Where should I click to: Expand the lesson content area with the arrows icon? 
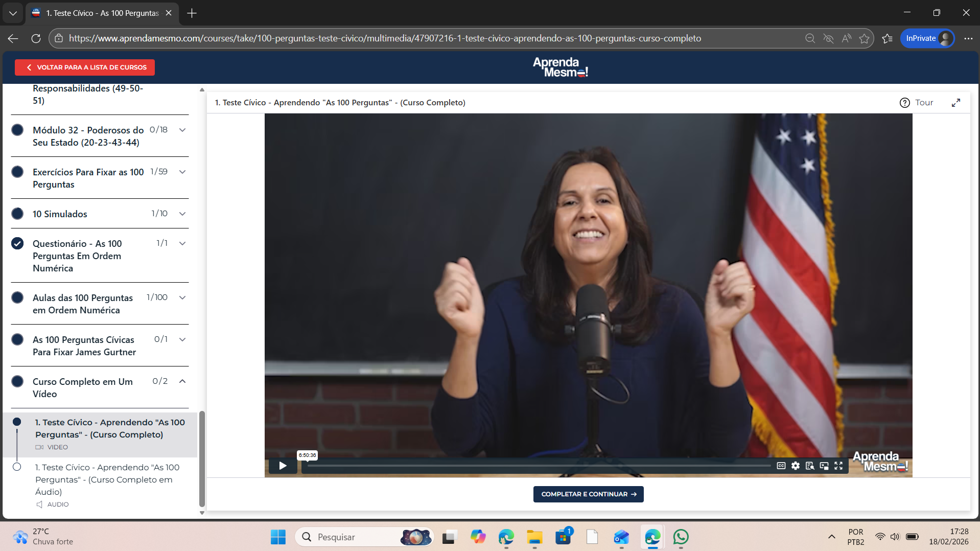point(955,103)
